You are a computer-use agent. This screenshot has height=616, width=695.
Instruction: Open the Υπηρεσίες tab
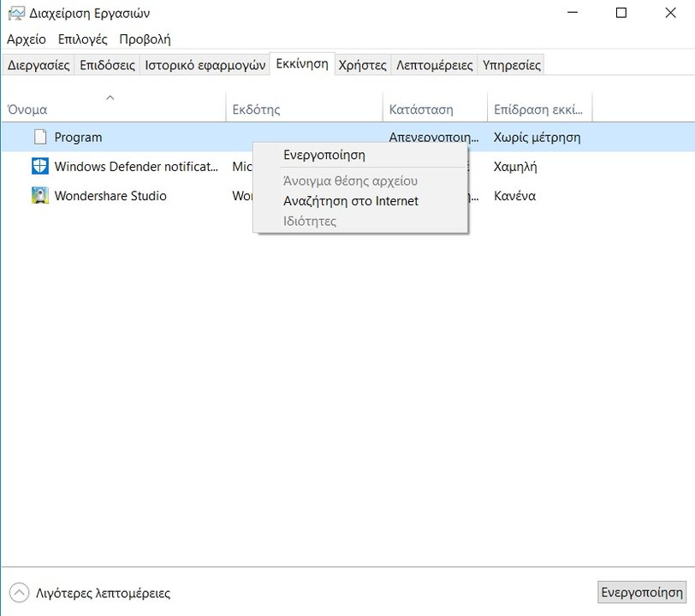(511, 65)
